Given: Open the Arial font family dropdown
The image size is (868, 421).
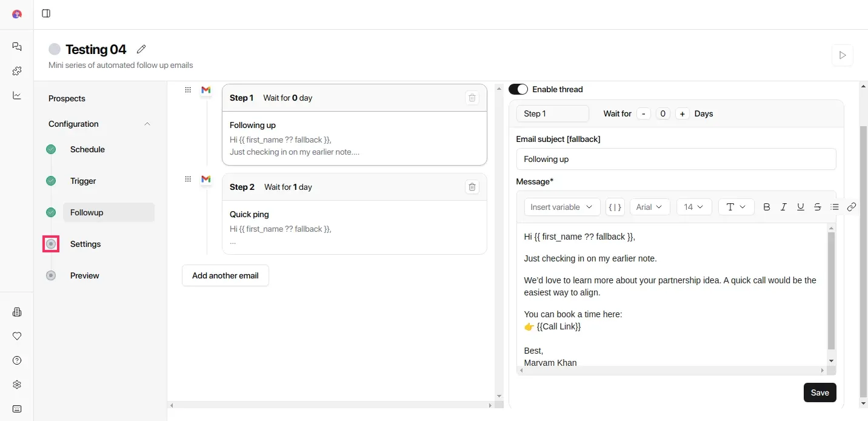Looking at the screenshot, I should (x=649, y=207).
